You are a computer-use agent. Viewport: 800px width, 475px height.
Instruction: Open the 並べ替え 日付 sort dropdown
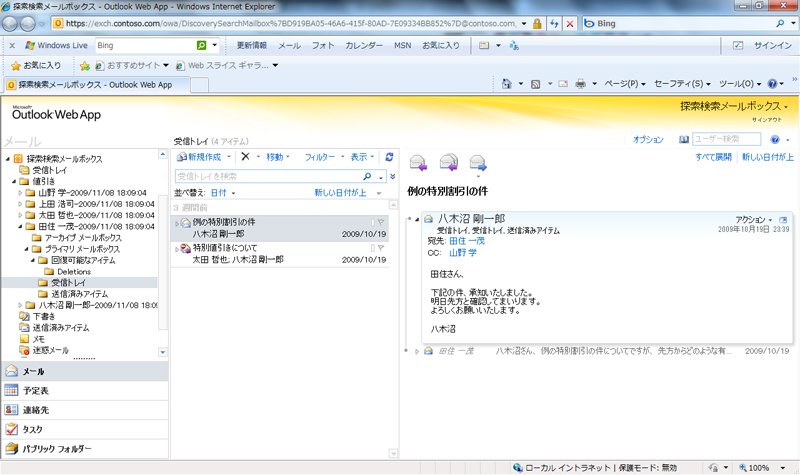pyautogui.click(x=223, y=193)
